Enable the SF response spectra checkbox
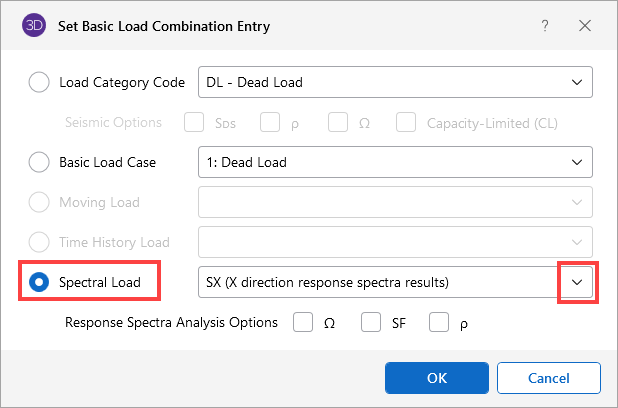Viewport: 618px width, 408px height. coord(371,323)
